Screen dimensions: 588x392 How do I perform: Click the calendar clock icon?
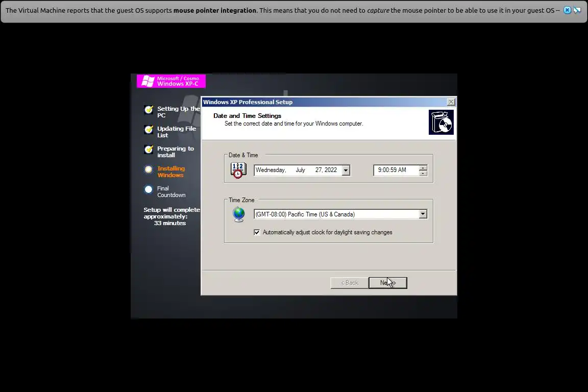coord(238,170)
